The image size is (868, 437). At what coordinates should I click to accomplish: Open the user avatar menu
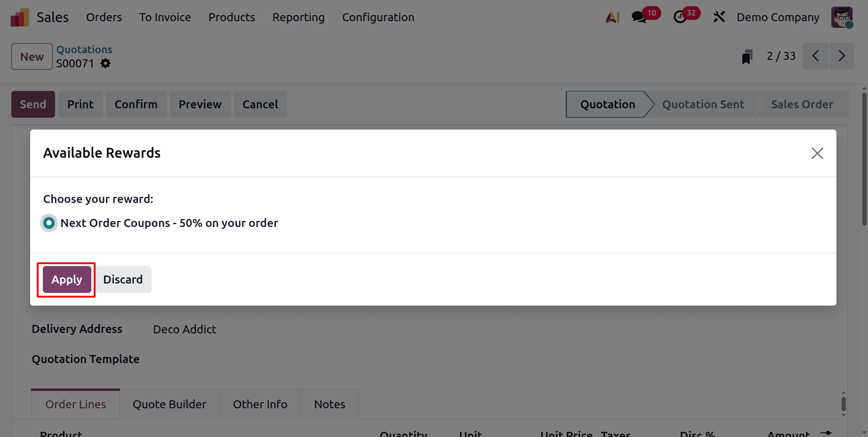(842, 17)
